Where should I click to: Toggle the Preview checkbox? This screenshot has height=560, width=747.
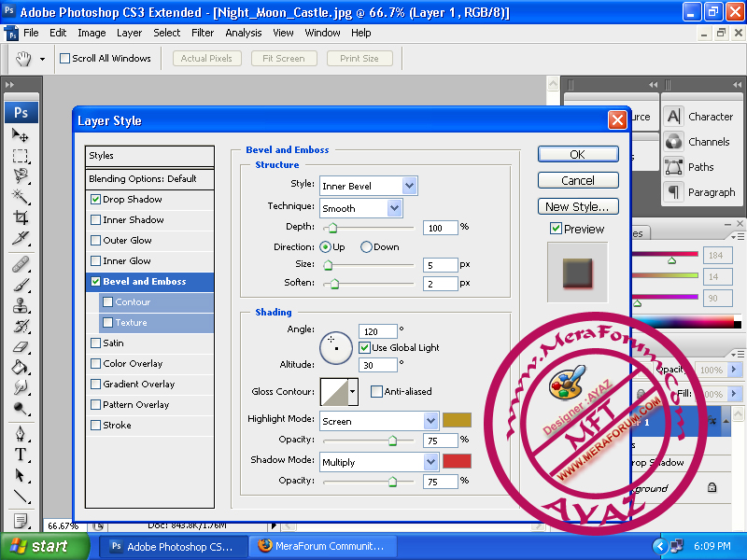(x=556, y=229)
